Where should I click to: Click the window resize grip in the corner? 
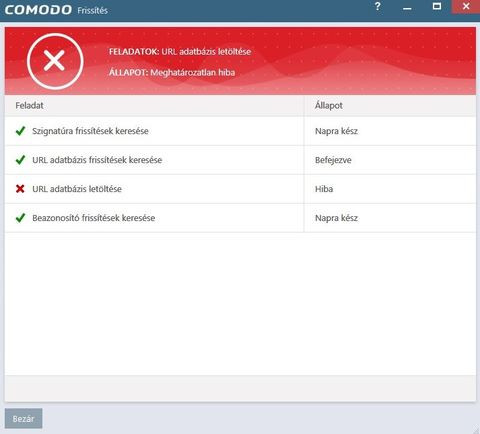coord(476,430)
